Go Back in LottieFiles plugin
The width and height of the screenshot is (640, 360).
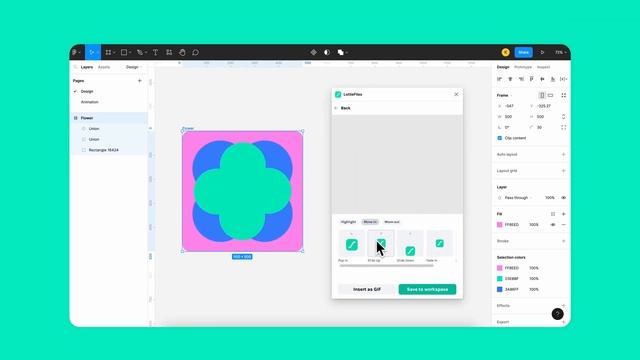(342, 108)
